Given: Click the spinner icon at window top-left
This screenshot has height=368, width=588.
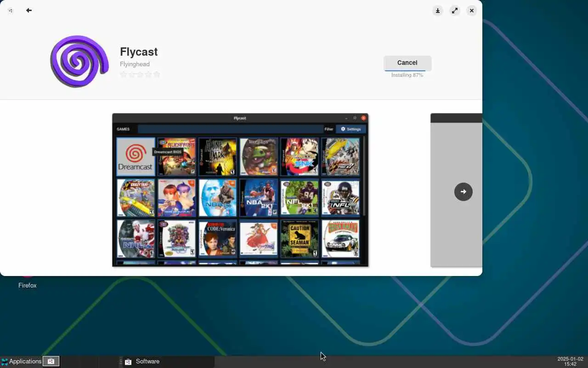Looking at the screenshot, I should pos(11,10).
